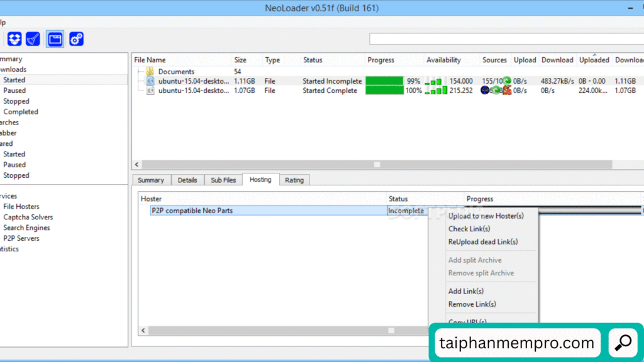Open the Rating tab
This screenshot has height=362, width=644.
click(294, 180)
